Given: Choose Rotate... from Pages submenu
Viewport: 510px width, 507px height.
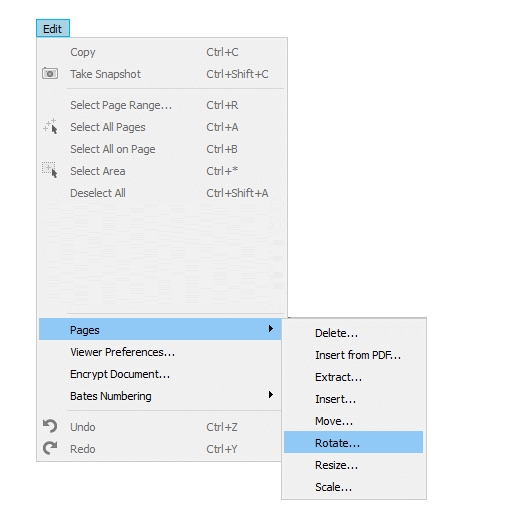Looking at the screenshot, I should click(x=353, y=442).
